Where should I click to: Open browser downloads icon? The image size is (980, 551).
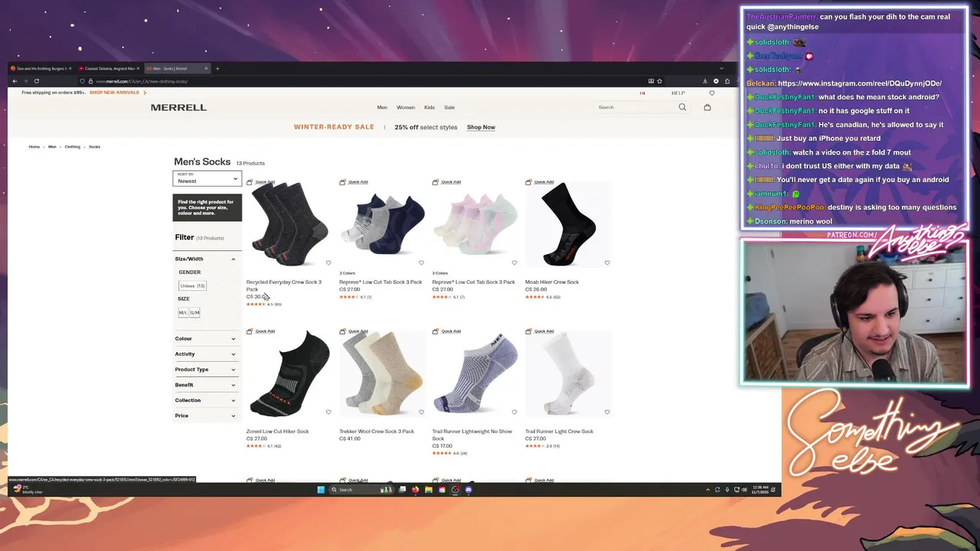(x=705, y=81)
